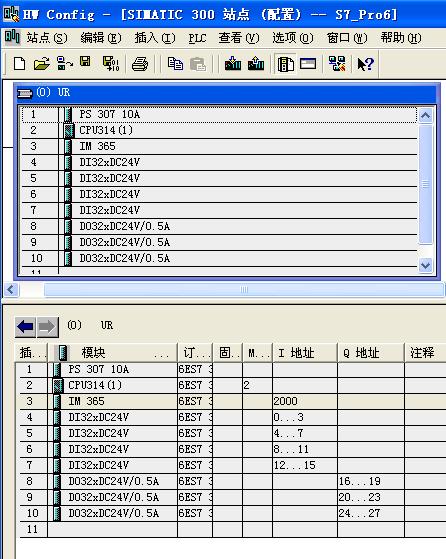Click Download to Module icon
446x559 pixels.
233,64
